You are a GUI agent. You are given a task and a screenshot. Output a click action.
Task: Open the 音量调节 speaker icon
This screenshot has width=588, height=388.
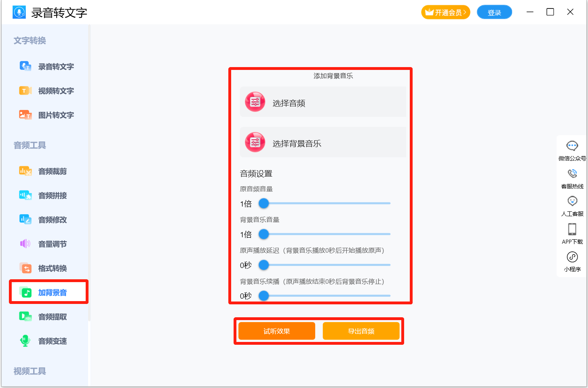point(25,244)
